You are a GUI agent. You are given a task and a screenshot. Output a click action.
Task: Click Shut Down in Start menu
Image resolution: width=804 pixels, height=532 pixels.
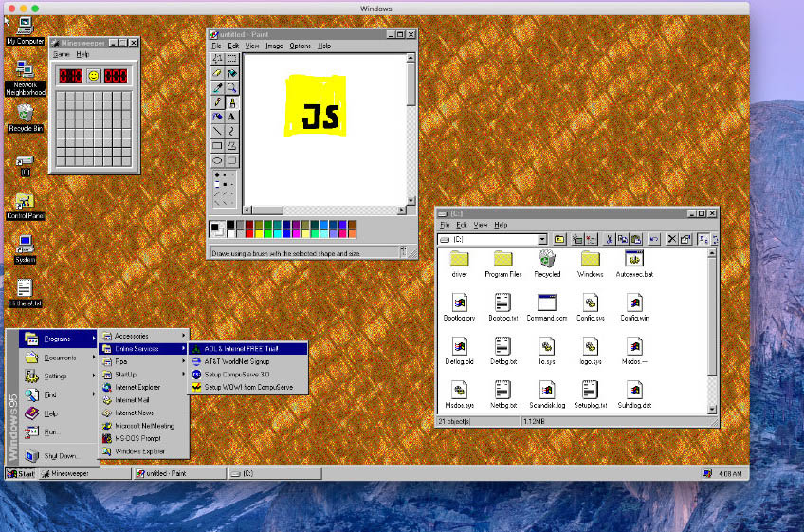58,455
